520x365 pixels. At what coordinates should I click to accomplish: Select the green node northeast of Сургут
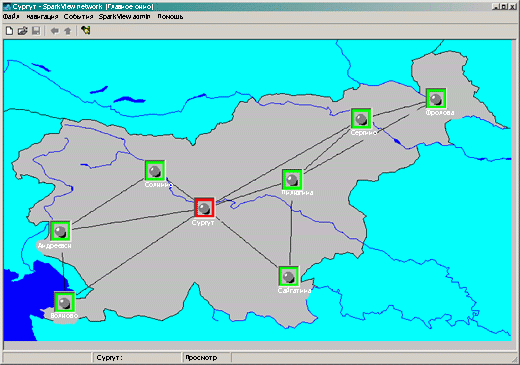(292, 179)
